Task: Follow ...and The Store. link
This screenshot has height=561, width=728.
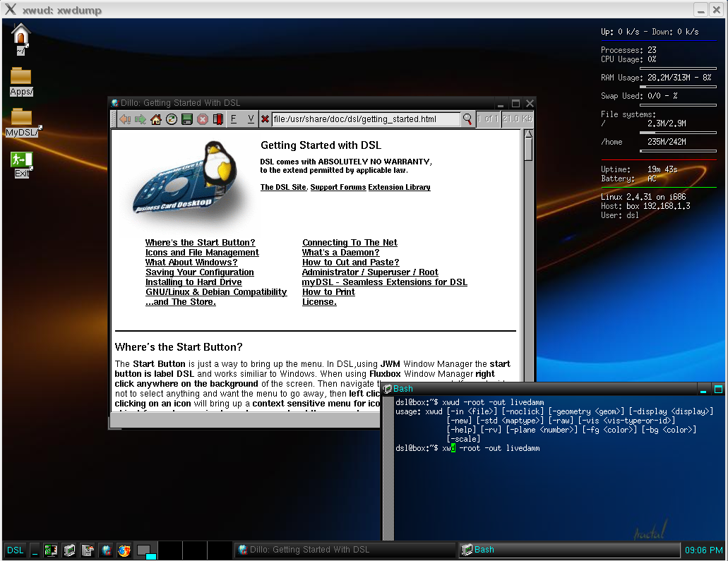Action: pos(181,302)
